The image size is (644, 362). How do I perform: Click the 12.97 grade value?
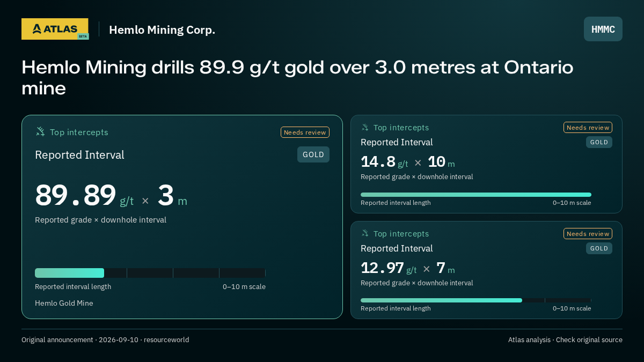tap(382, 268)
